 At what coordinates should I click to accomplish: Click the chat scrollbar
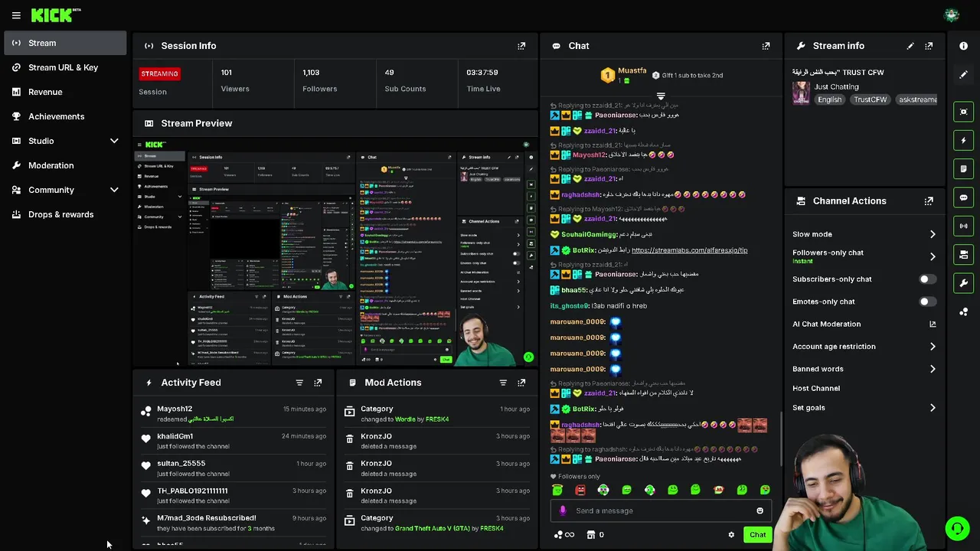[x=780, y=438]
